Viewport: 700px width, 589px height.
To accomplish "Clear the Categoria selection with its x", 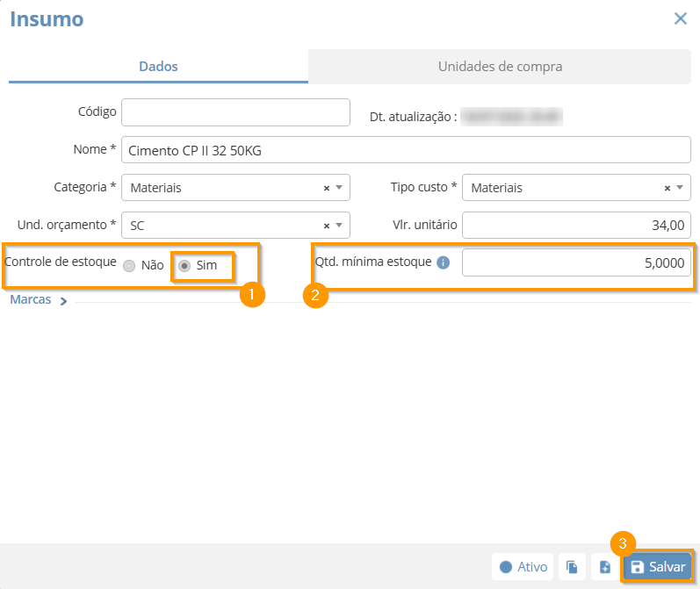I will coord(327,188).
